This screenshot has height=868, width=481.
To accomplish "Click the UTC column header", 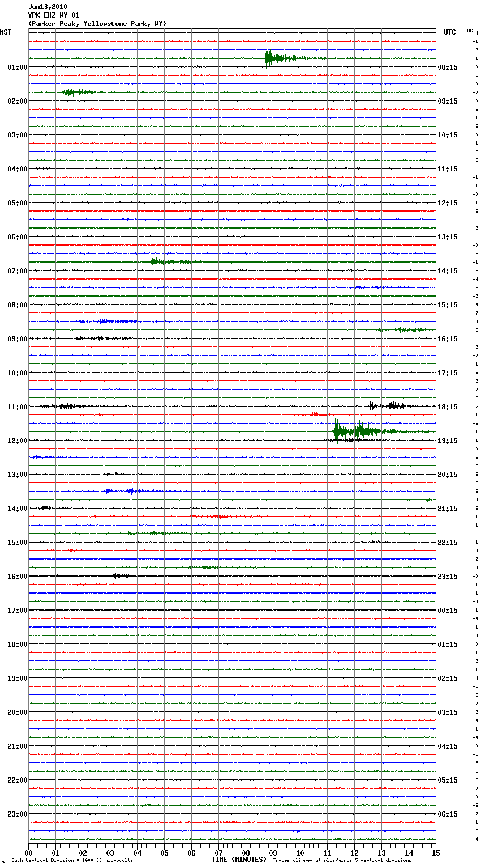I will (450, 32).
